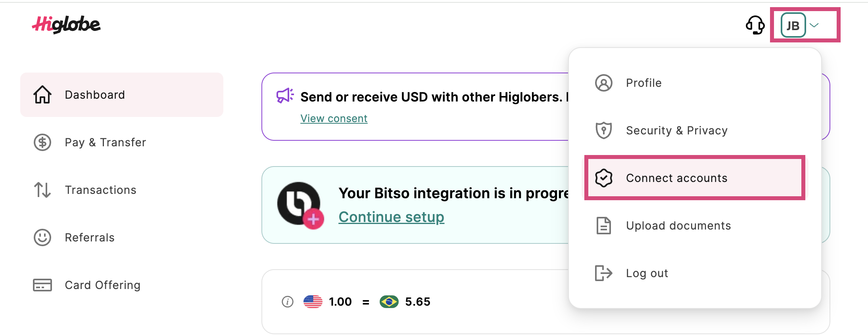Choose Upload documents in the account menu
Viewport: 868px width, 335px height.
[x=678, y=225]
